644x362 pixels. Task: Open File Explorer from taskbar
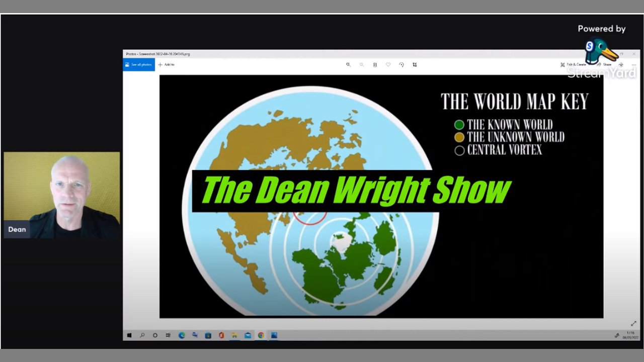click(x=234, y=335)
